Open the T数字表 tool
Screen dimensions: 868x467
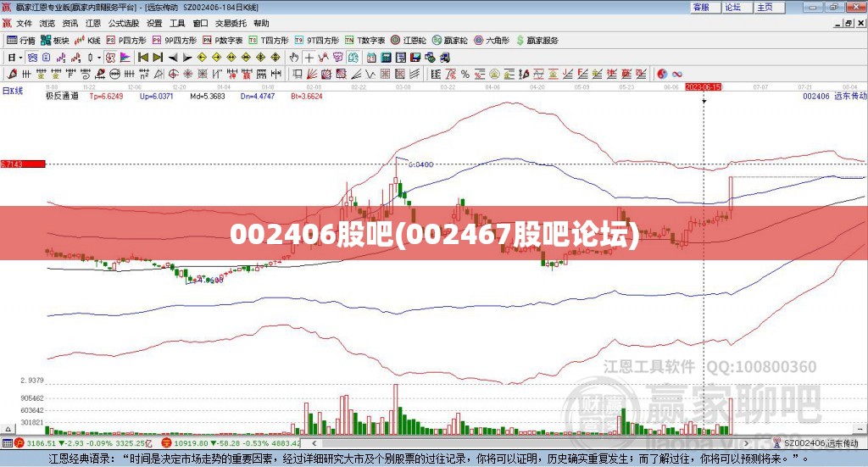[364, 41]
